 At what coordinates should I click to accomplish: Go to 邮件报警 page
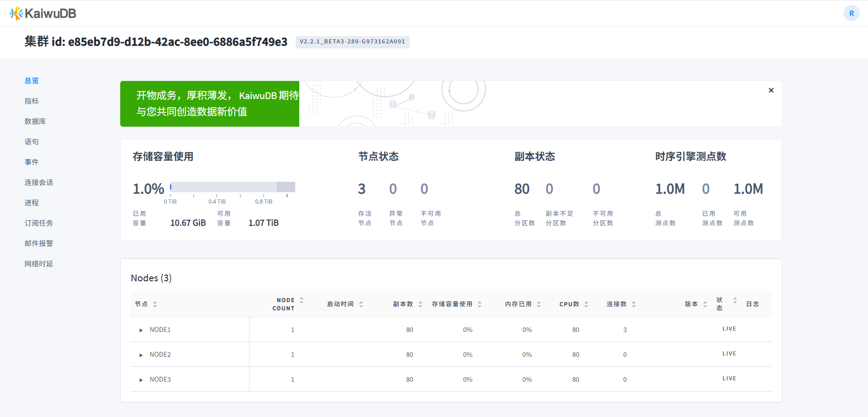[39, 243]
